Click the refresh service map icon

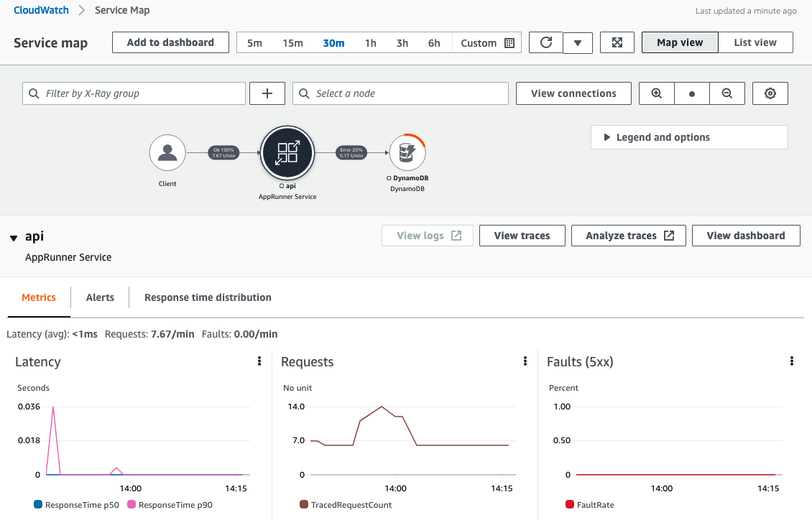point(546,42)
